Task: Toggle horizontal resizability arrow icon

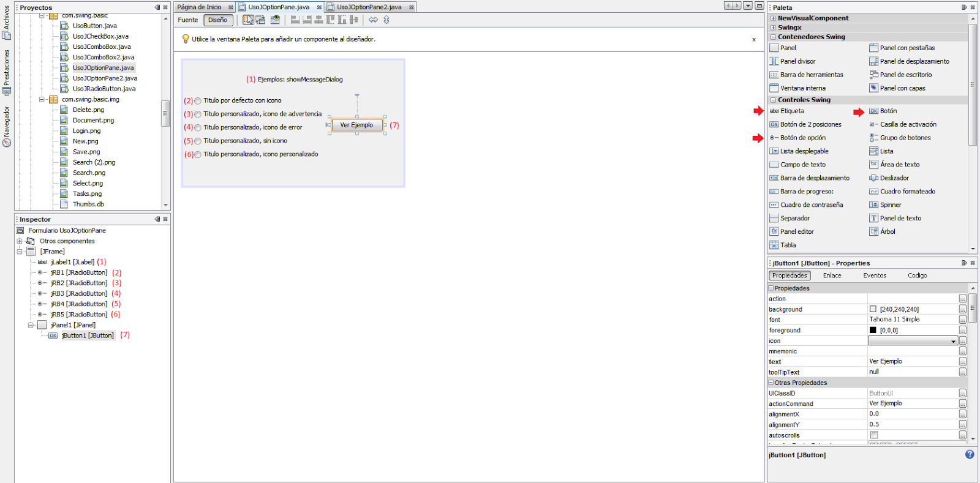Action: [x=373, y=20]
